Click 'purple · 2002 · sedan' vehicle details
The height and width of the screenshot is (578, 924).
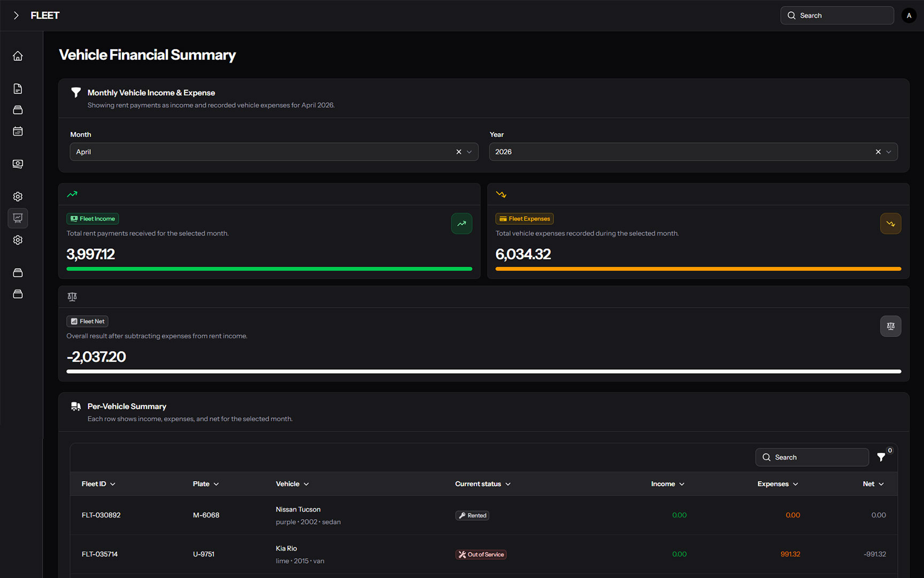308,522
